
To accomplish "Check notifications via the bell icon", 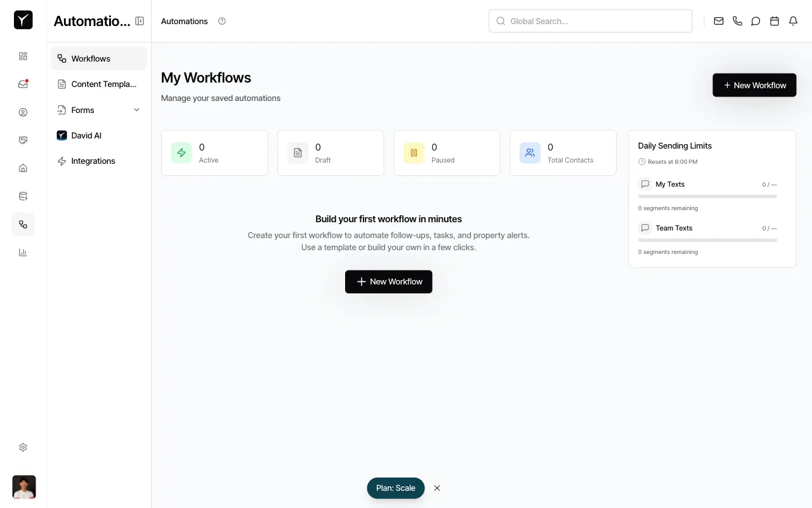I will click(x=793, y=21).
